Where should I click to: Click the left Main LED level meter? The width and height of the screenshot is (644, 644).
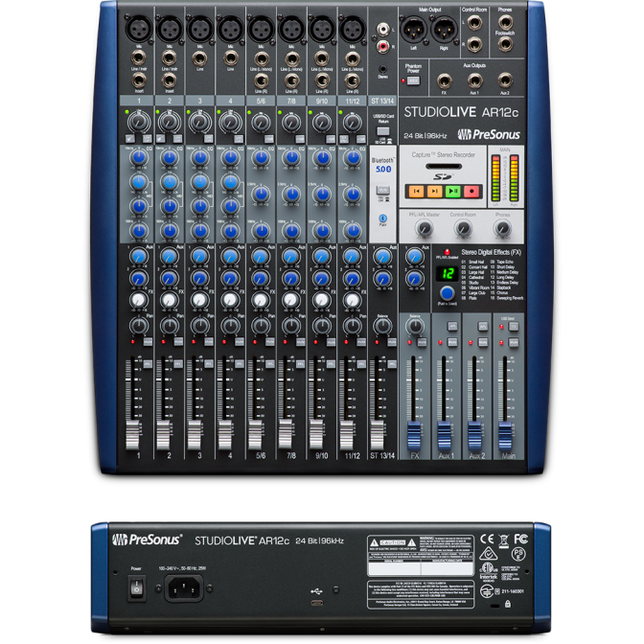[x=495, y=178]
